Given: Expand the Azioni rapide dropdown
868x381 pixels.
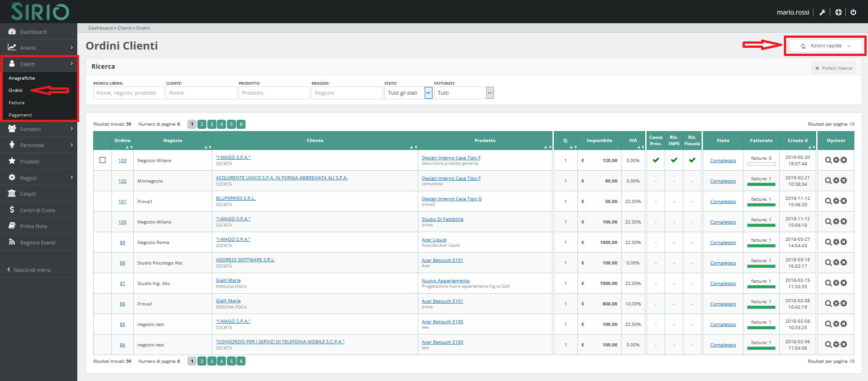Looking at the screenshot, I should [x=825, y=46].
